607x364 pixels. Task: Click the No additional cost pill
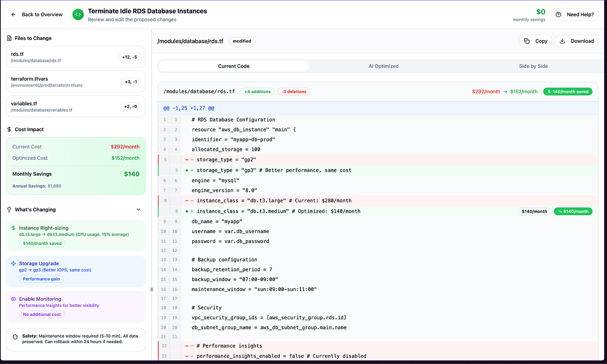[42, 314]
